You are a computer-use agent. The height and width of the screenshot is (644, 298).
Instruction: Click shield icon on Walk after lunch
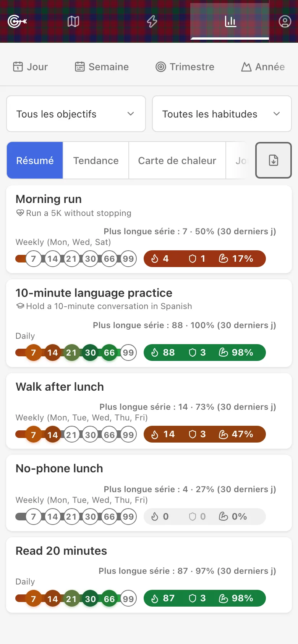(193, 434)
